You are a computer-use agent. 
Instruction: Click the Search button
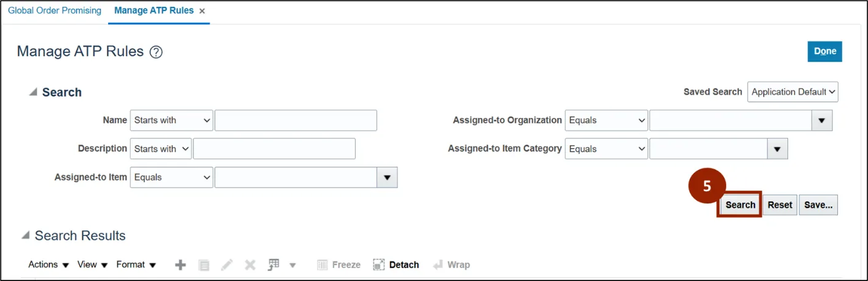740,205
